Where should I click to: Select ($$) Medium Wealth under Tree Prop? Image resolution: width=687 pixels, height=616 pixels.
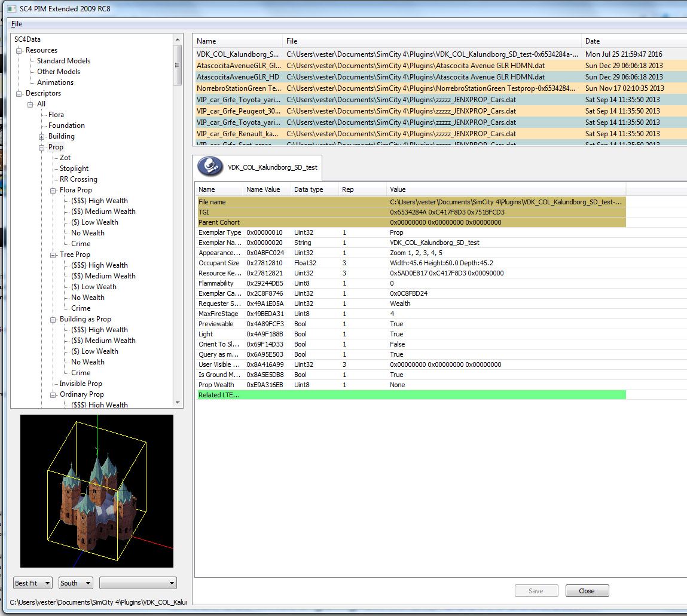point(103,276)
